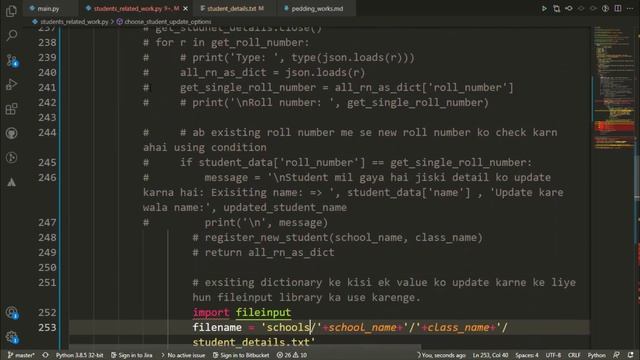The height and width of the screenshot is (360, 640).
Task: Click the open changes icon next to run
Action: tap(556, 8)
